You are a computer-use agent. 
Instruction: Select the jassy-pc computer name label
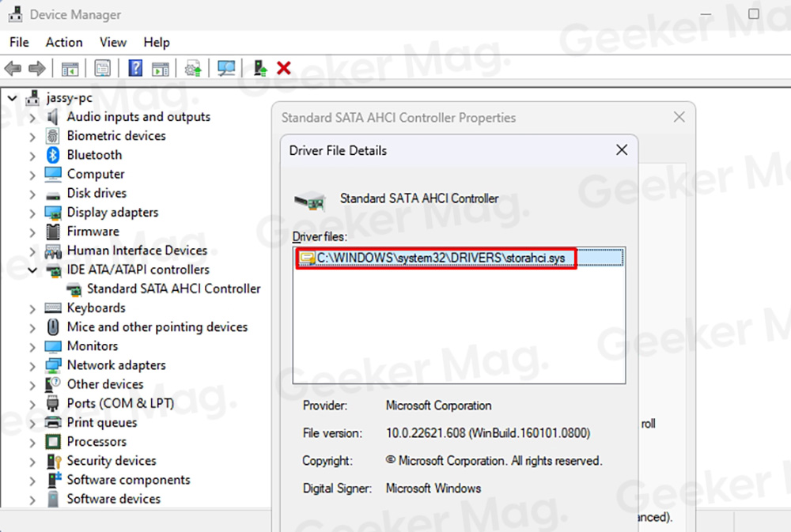pyautogui.click(x=70, y=98)
